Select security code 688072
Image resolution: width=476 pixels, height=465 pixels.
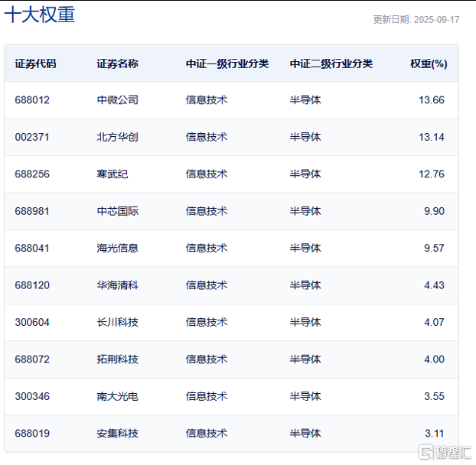pyautogui.click(x=32, y=359)
